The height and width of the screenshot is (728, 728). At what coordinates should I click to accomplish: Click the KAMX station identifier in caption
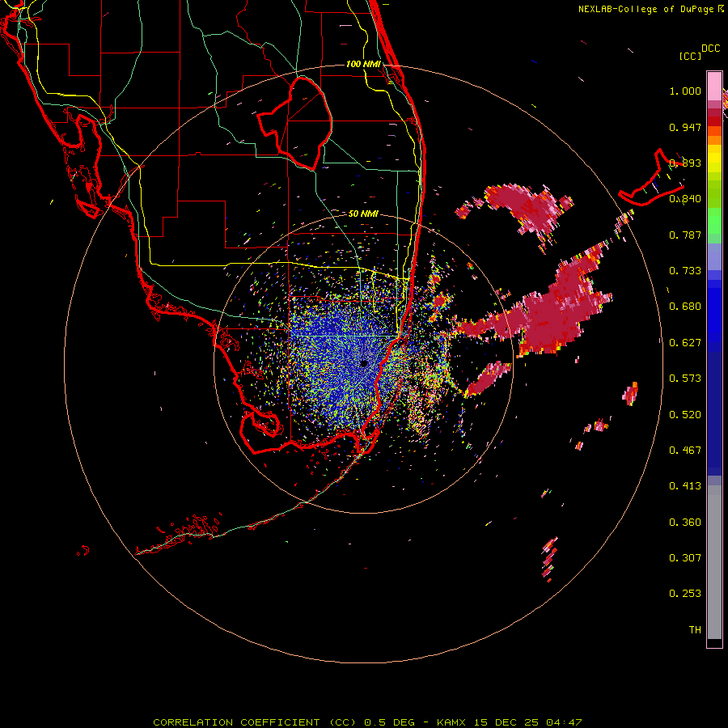pos(451,722)
